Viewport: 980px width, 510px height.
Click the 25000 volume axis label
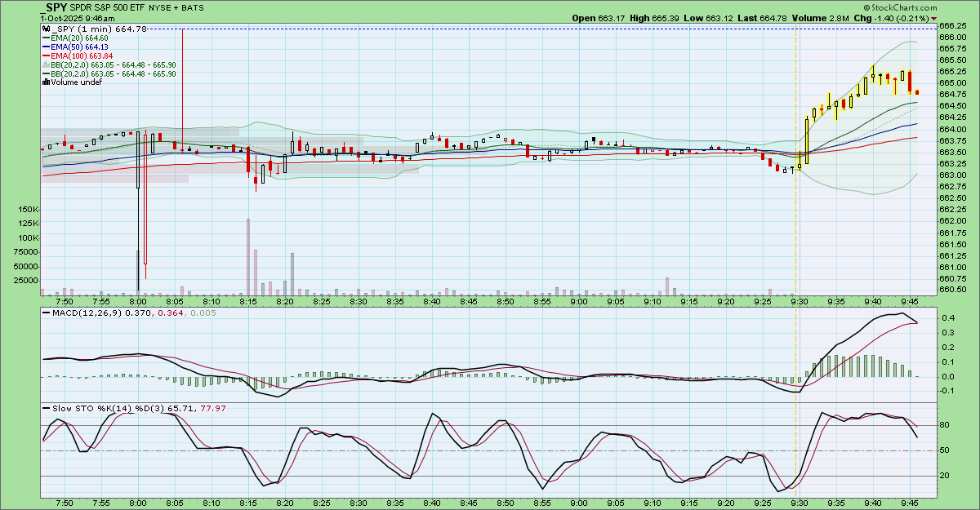[24, 280]
